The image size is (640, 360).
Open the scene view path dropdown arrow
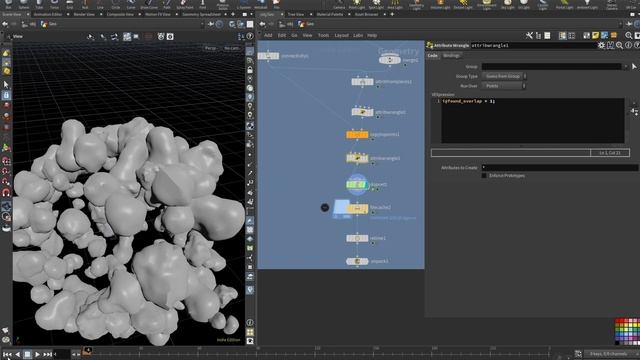coord(202,24)
